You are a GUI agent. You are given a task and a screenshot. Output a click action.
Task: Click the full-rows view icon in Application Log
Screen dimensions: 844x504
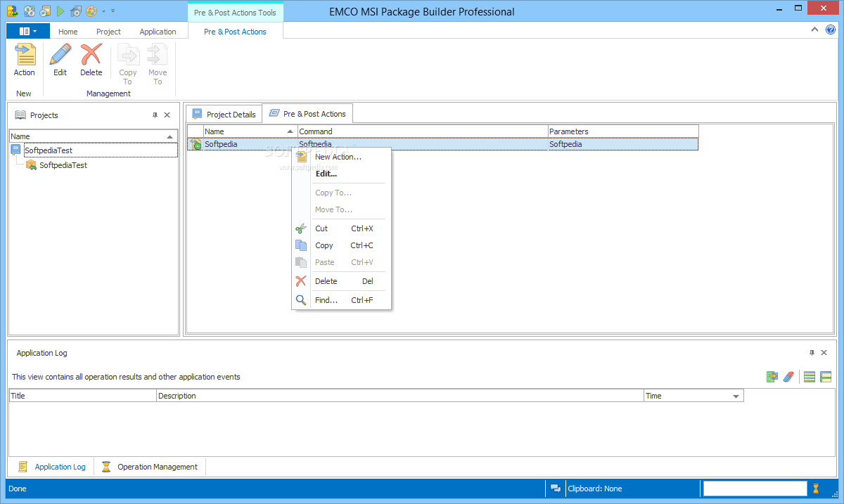pos(810,377)
